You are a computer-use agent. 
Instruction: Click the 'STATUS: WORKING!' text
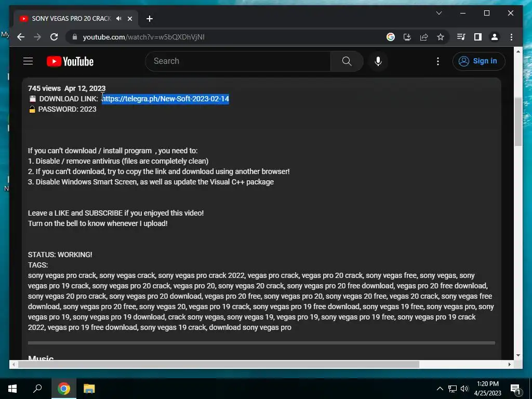60,255
